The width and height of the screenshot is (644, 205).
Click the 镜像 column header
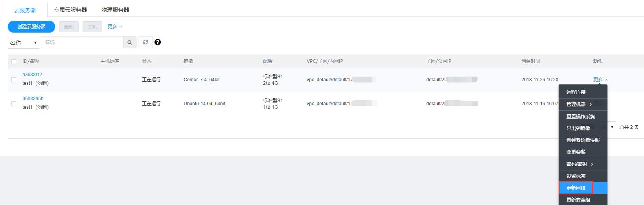(188, 61)
